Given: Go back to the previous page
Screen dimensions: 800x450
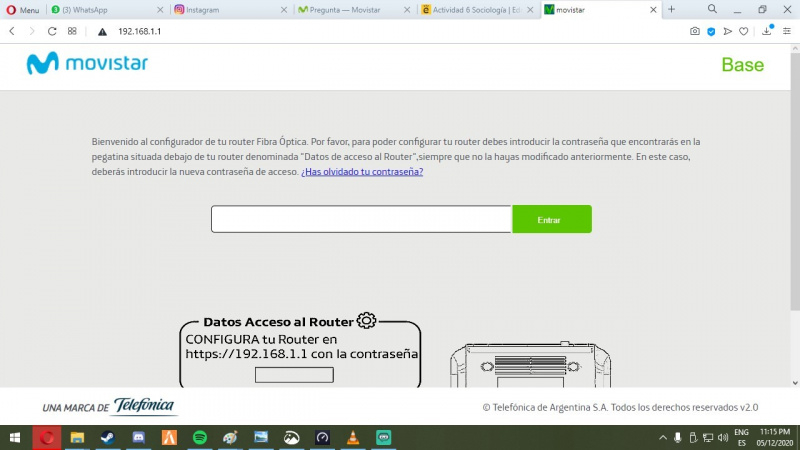Looking at the screenshot, I should (x=12, y=31).
